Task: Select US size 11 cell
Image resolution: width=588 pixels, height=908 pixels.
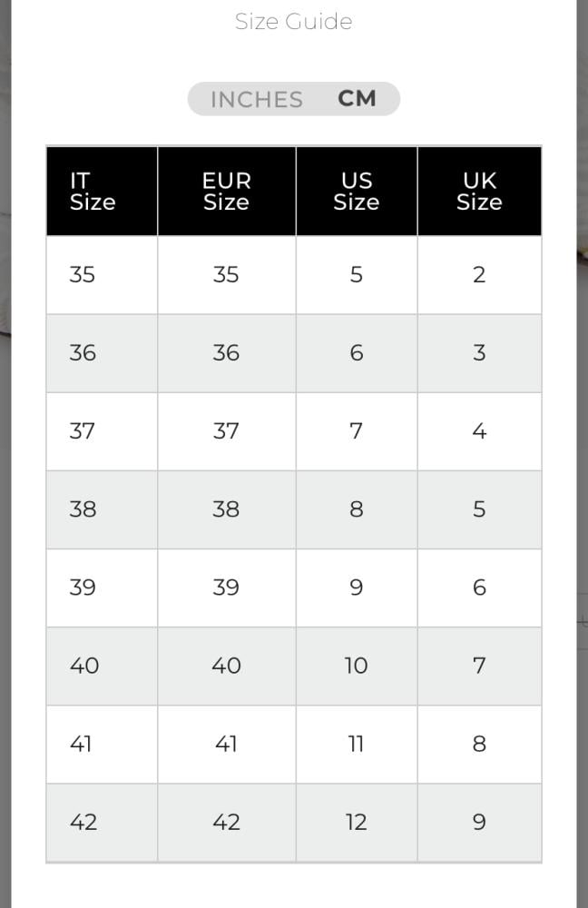Action: (357, 745)
